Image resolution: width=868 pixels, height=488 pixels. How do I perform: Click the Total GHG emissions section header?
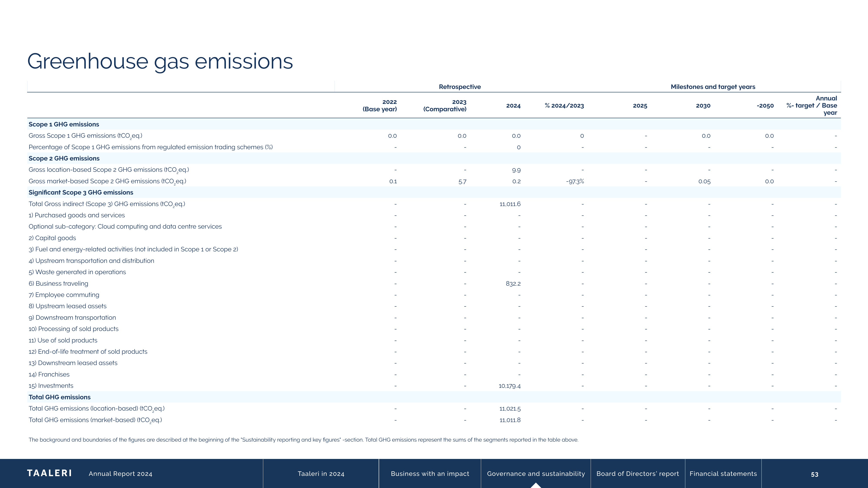434,397
